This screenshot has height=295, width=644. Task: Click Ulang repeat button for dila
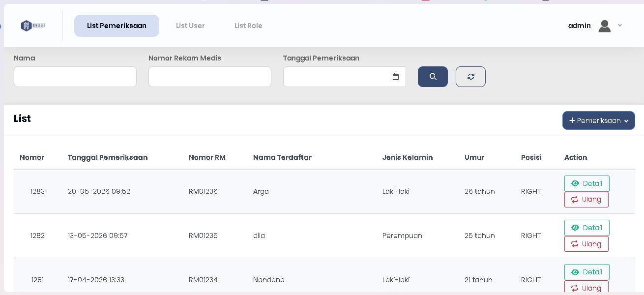[586, 244]
